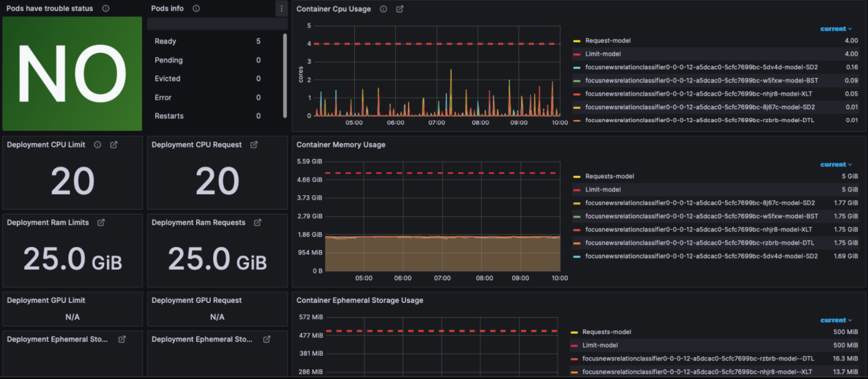Click the Ready row in Pods info
Viewport: 868px width, 379px height.
point(215,41)
